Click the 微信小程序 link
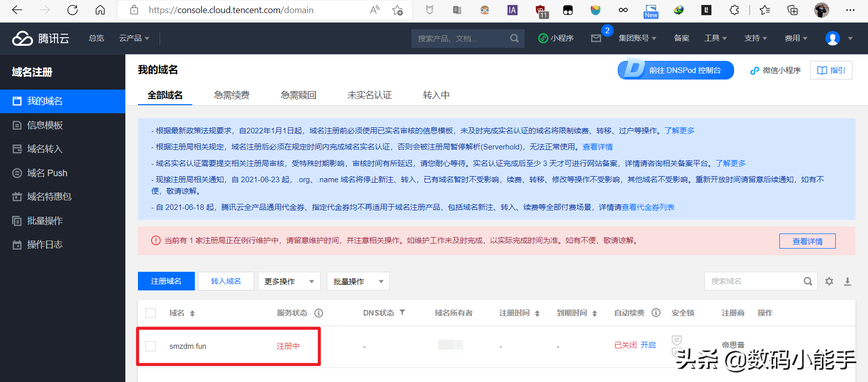868x382 pixels. click(775, 70)
